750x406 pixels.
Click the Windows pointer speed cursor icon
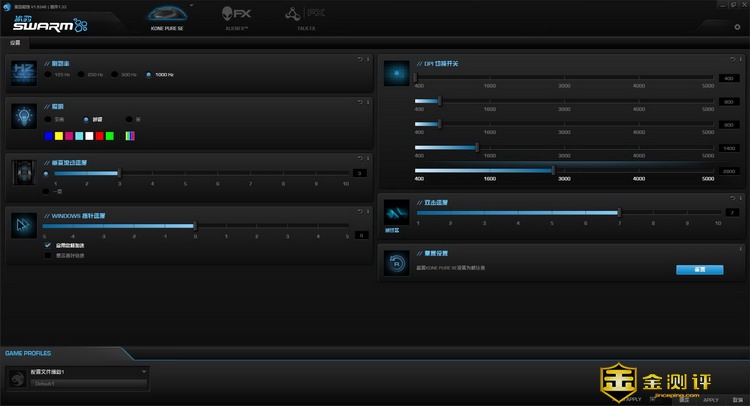(x=23, y=225)
